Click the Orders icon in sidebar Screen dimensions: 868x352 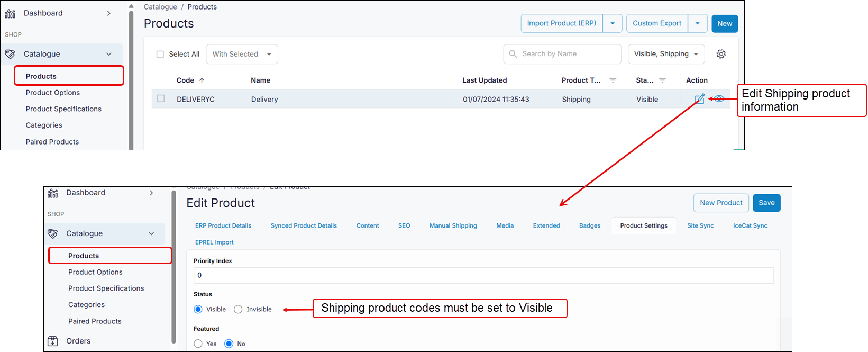(53, 341)
